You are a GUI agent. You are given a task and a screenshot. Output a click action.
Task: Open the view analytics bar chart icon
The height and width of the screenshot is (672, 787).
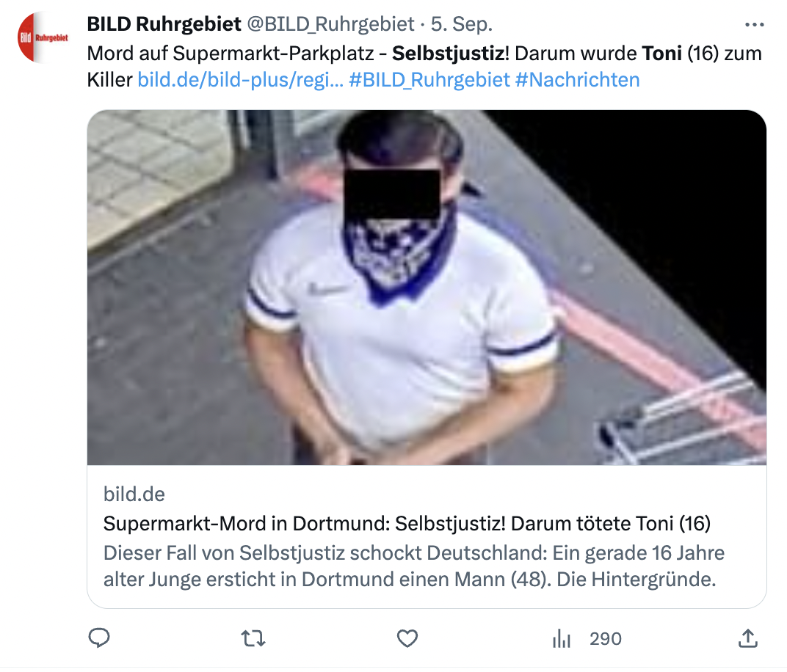click(x=562, y=638)
